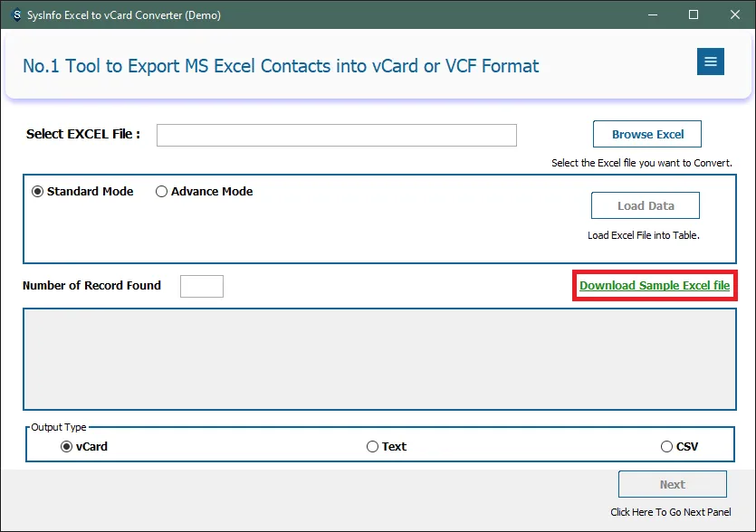Switch to Advance Mode
The height and width of the screenshot is (532, 756).
pos(162,192)
